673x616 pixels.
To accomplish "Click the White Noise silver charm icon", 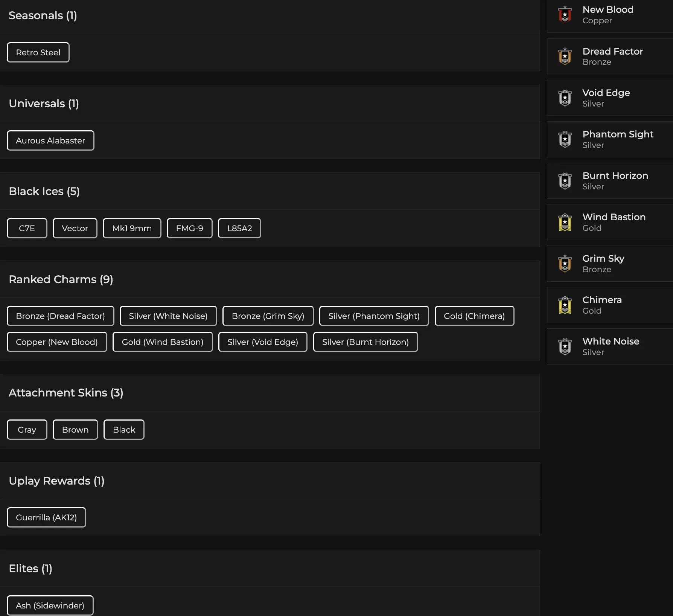I will coord(565,346).
